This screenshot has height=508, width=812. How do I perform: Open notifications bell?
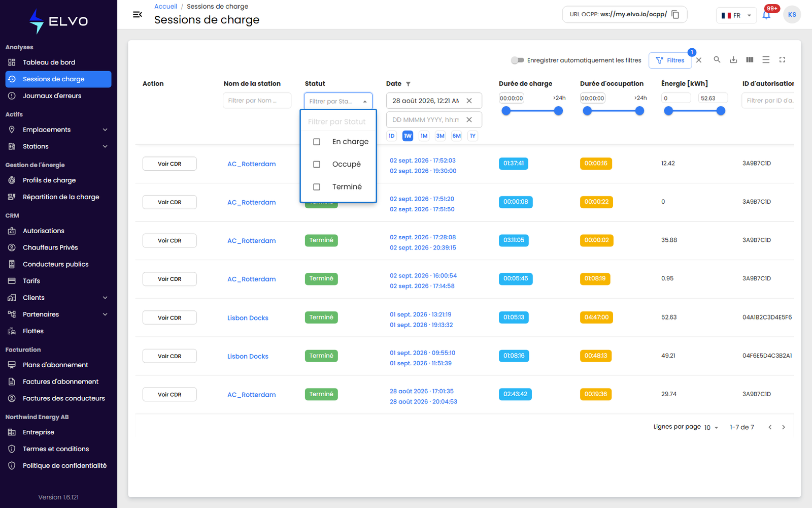(766, 15)
